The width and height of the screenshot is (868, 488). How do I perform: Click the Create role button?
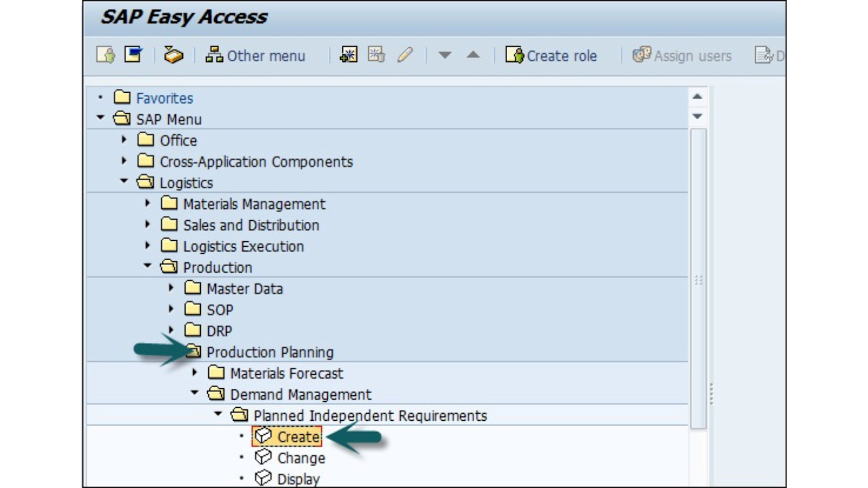coord(551,55)
